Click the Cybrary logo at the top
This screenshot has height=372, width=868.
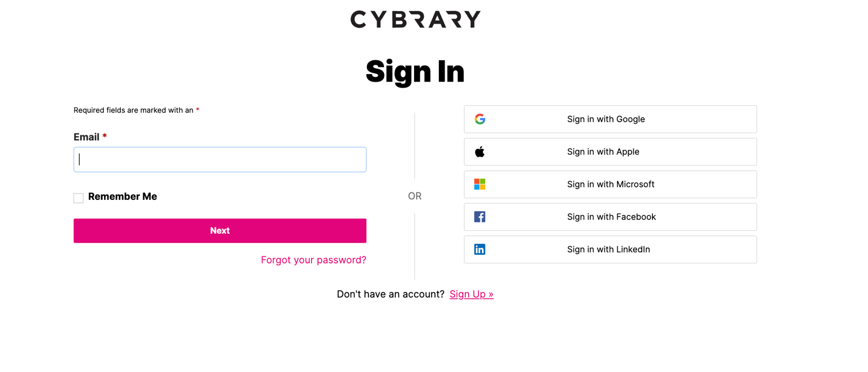(x=415, y=19)
